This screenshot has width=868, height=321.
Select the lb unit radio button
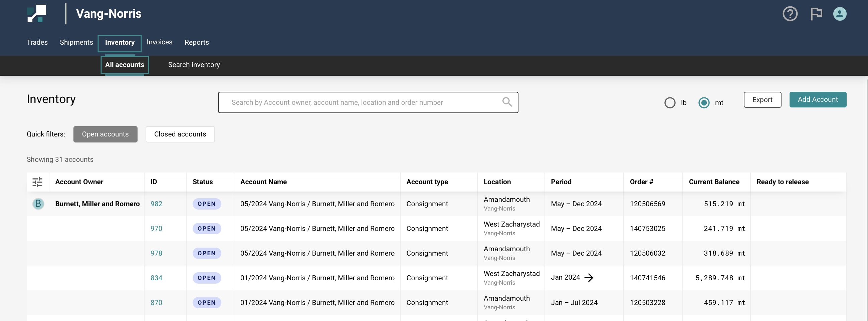pos(670,103)
